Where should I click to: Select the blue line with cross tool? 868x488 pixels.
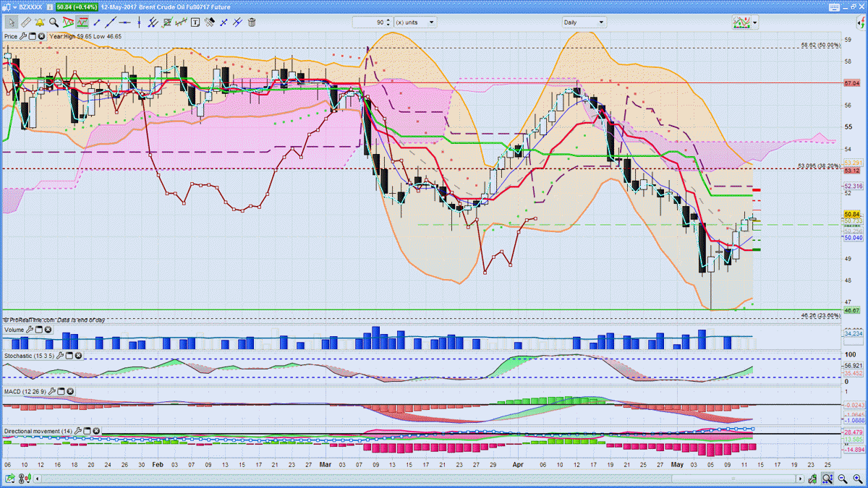[x=224, y=22]
